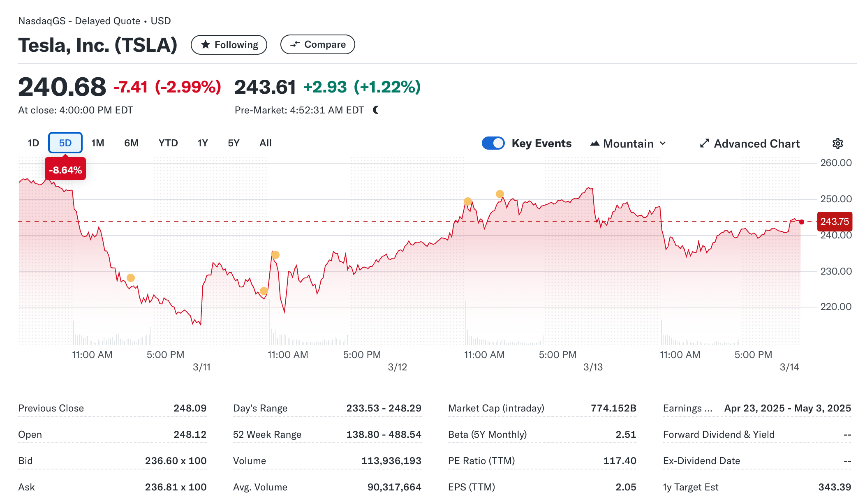Click the key event dot near 250 on 3/13

pyautogui.click(x=467, y=201)
